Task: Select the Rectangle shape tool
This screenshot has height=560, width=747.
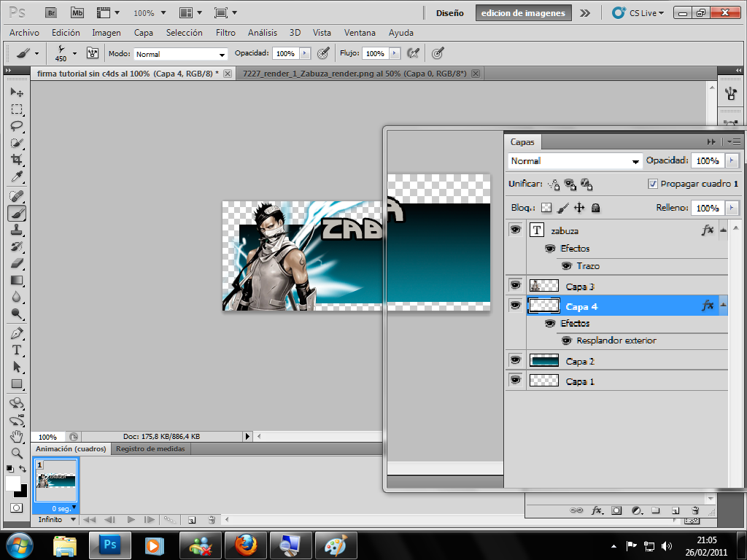Action: point(17,384)
